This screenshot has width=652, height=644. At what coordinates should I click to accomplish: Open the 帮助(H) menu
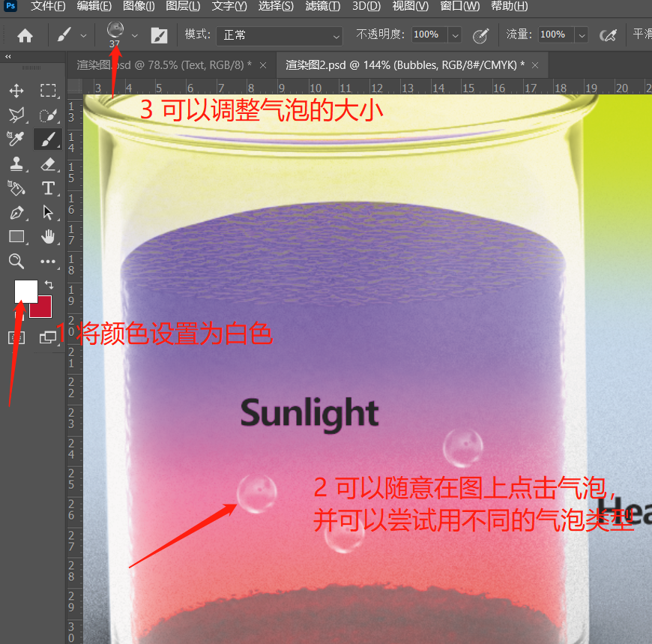(510, 6)
